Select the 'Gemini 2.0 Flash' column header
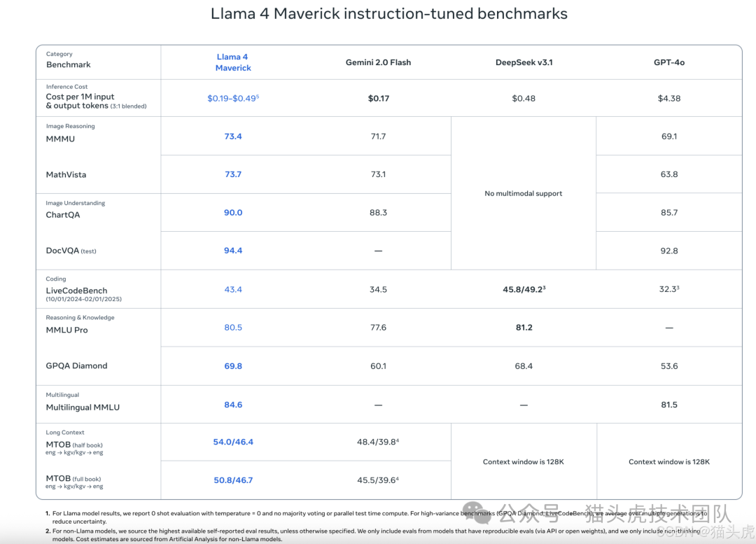 pos(378,62)
